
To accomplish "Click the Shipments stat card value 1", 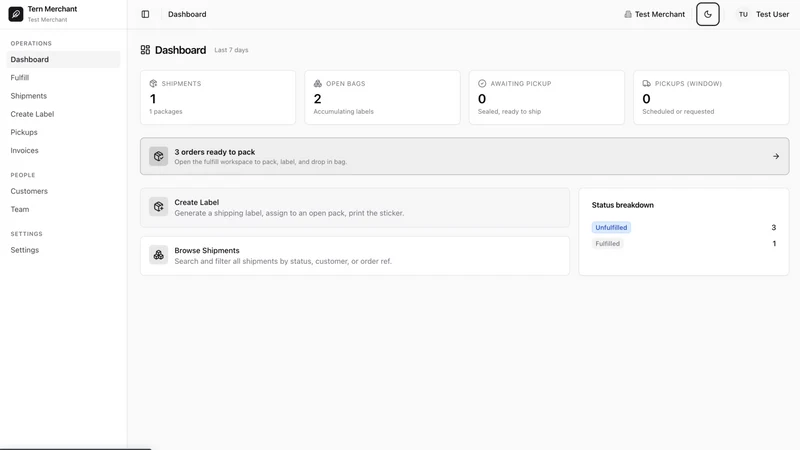I will (x=153, y=99).
